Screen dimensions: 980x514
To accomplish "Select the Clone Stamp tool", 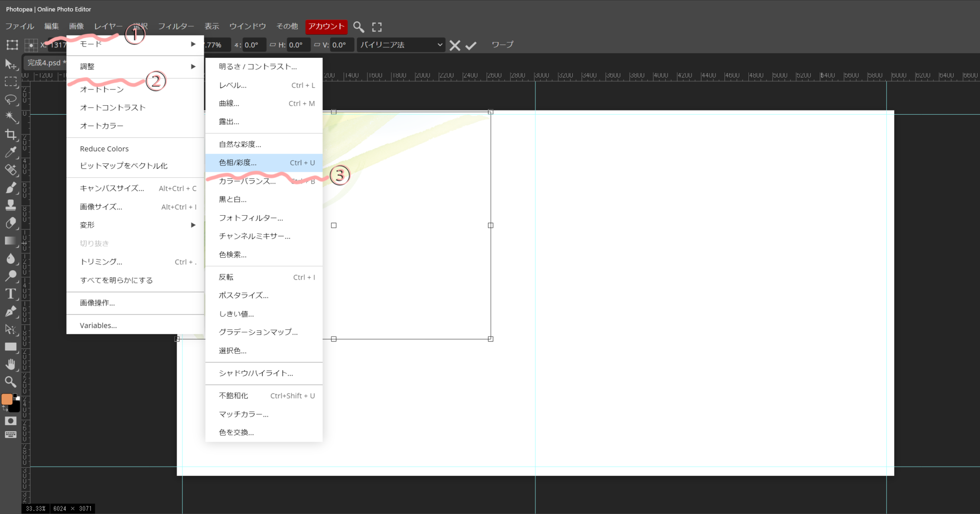I will (x=11, y=205).
